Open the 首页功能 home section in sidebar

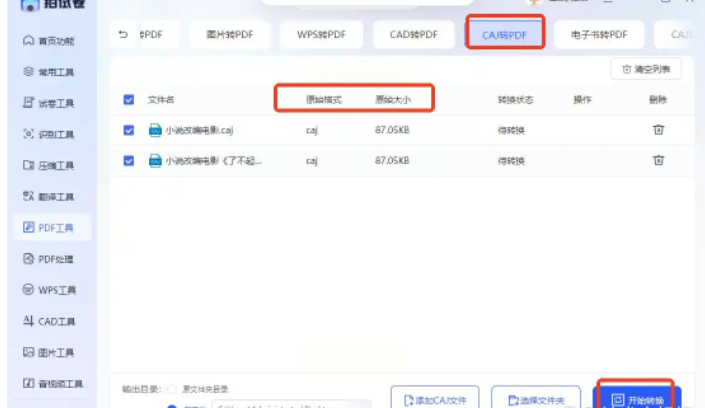click(48, 41)
